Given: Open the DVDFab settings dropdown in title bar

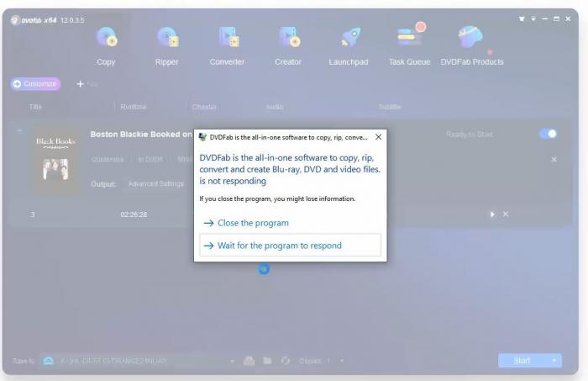Looking at the screenshot, I should [x=533, y=19].
